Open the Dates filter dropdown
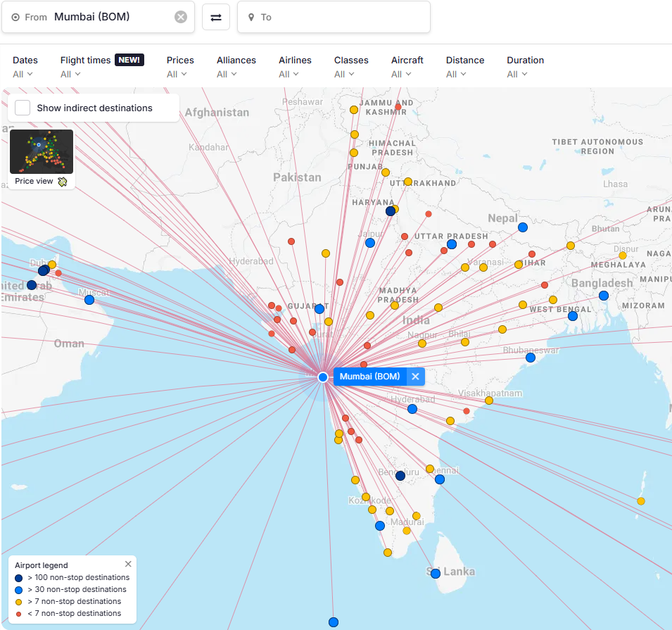The height and width of the screenshot is (630, 672). pos(25,67)
